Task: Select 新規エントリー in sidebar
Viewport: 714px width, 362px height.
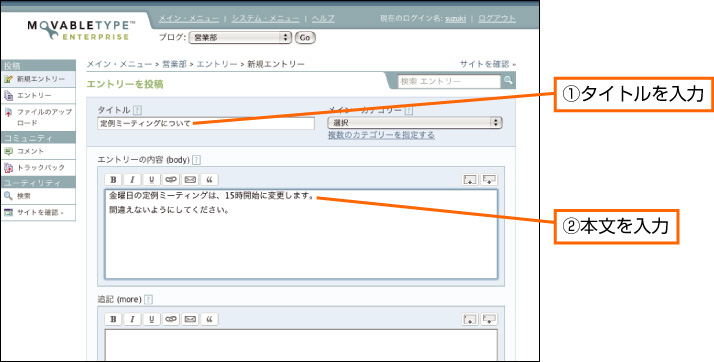Action: click(38, 79)
